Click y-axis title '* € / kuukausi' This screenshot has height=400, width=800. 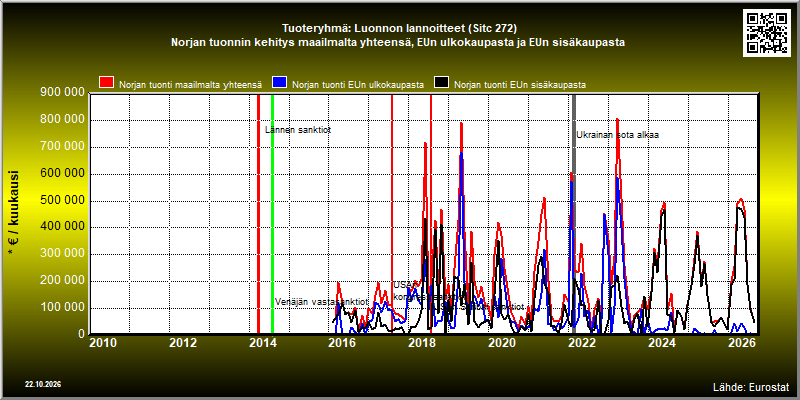pos(14,214)
